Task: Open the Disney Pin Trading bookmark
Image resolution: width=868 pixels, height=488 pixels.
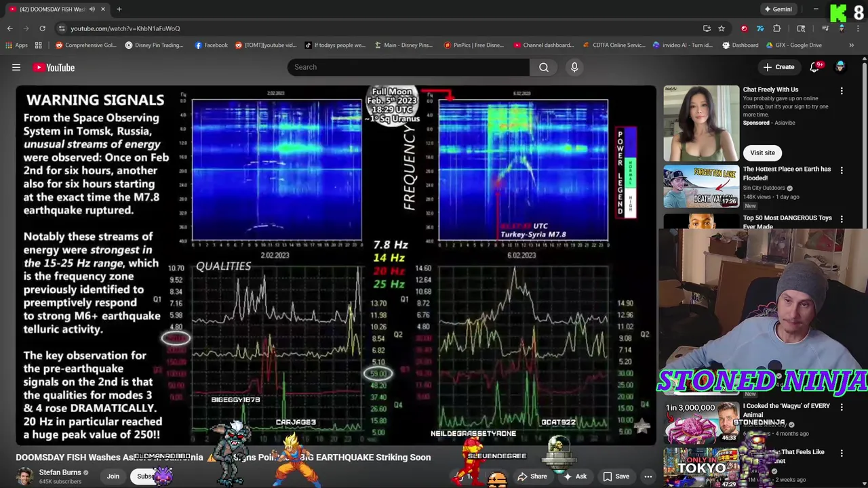Action: click(154, 45)
